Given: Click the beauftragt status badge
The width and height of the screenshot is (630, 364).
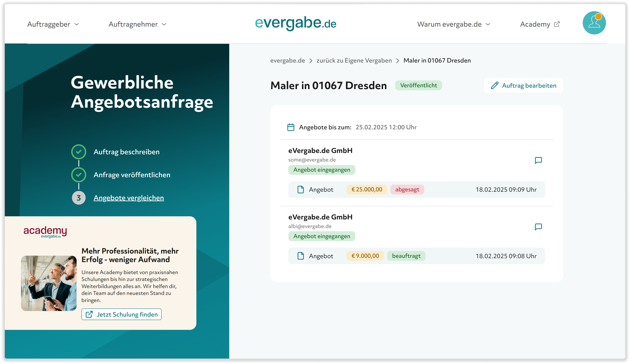Looking at the screenshot, I should (406, 256).
